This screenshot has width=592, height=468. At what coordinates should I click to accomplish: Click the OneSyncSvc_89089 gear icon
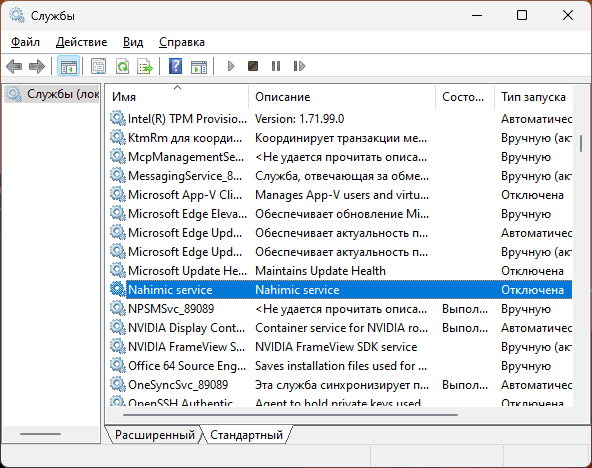117,384
